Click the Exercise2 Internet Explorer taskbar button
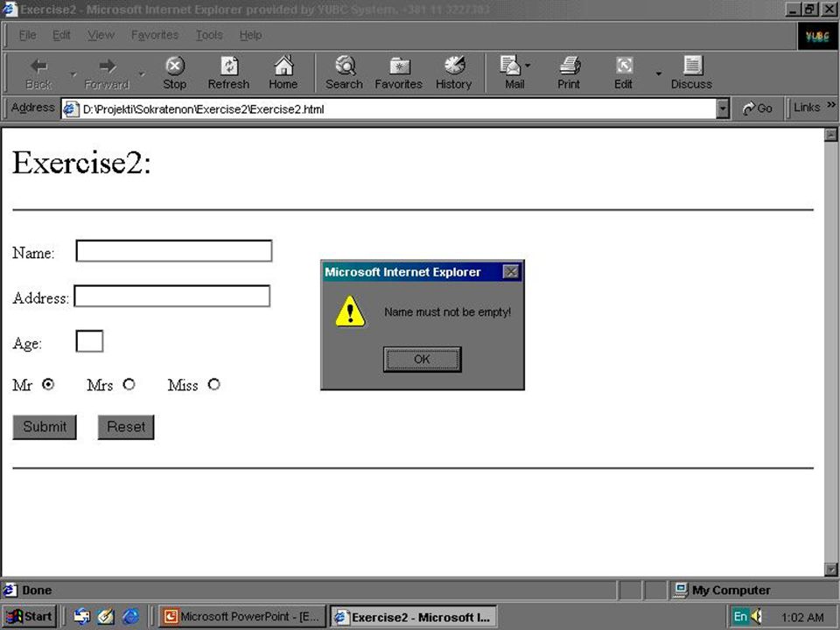This screenshot has height=630, width=840. click(413, 617)
